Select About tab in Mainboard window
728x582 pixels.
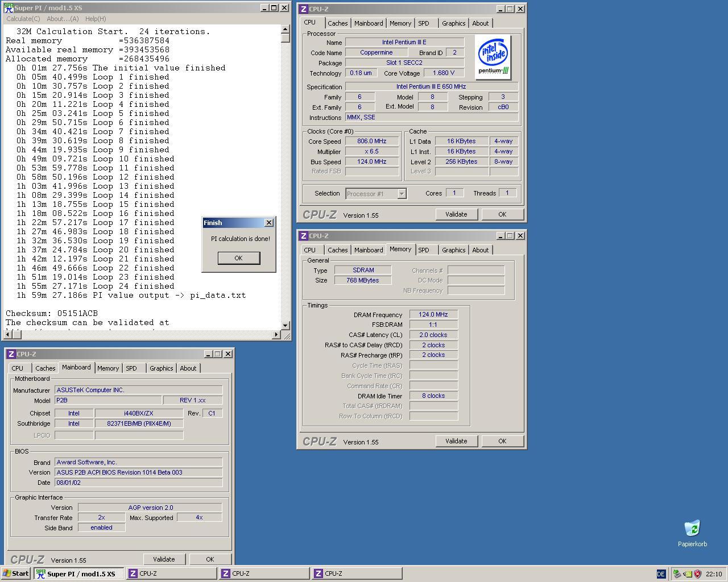188,368
